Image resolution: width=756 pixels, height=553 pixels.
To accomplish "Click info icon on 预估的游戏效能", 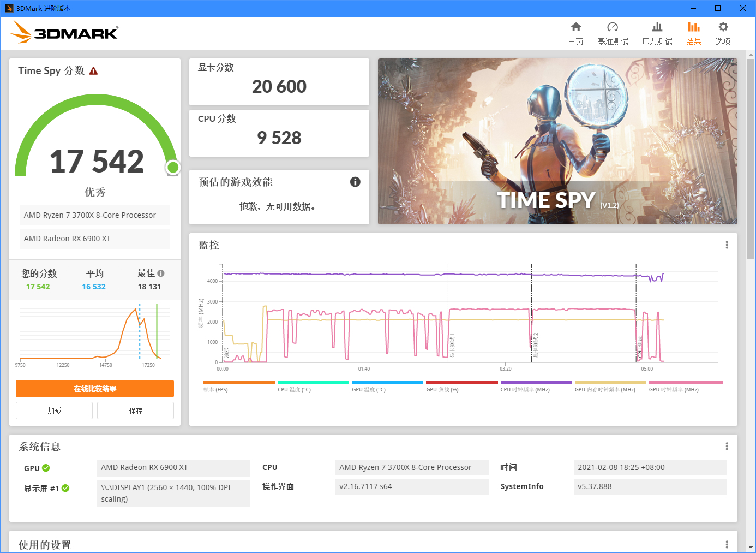I will [355, 182].
